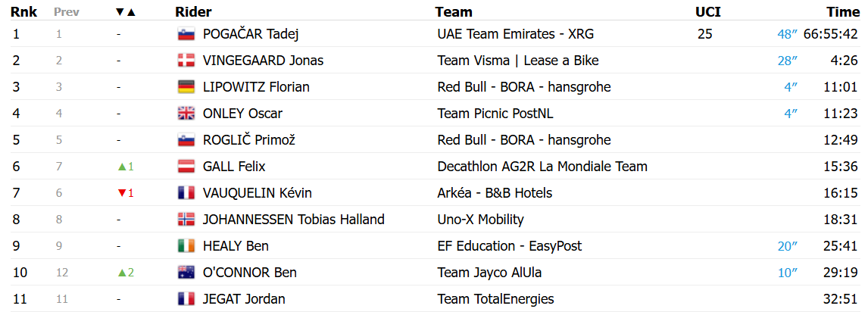Image resolution: width=868 pixels, height=312 pixels.
Task: Click red down arrow for VAUQUELIN Kévin
Action: click(120, 193)
